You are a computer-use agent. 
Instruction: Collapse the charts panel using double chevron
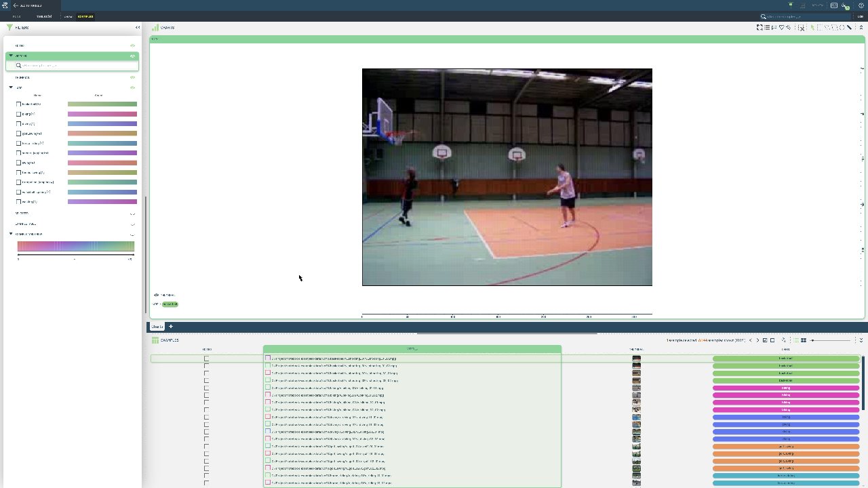click(x=861, y=28)
